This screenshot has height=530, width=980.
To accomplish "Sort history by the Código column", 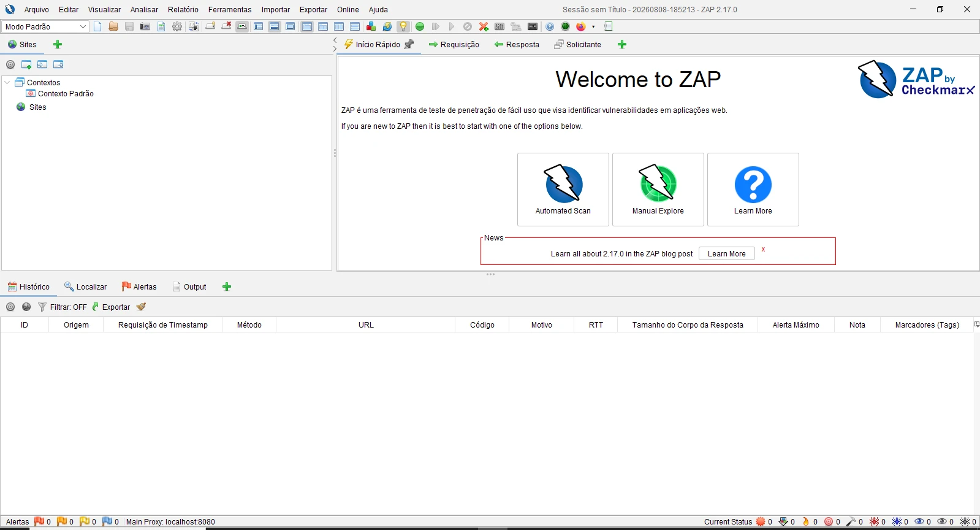I will pyautogui.click(x=482, y=325).
